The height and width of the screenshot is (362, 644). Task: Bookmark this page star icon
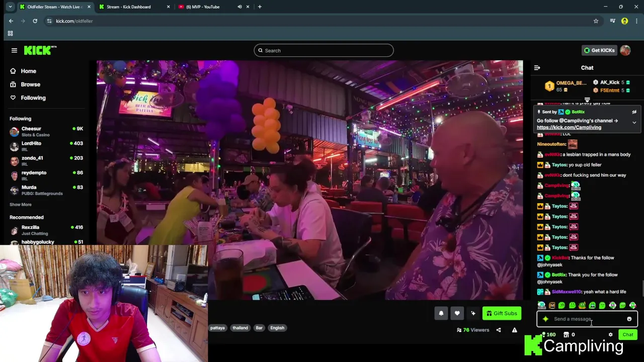tap(596, 21)
